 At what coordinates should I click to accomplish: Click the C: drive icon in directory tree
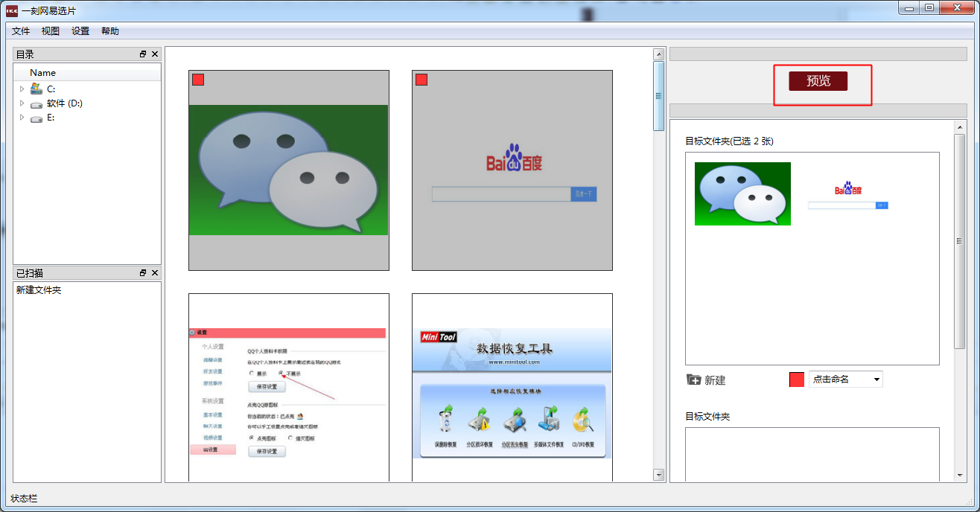coord(36,89)
